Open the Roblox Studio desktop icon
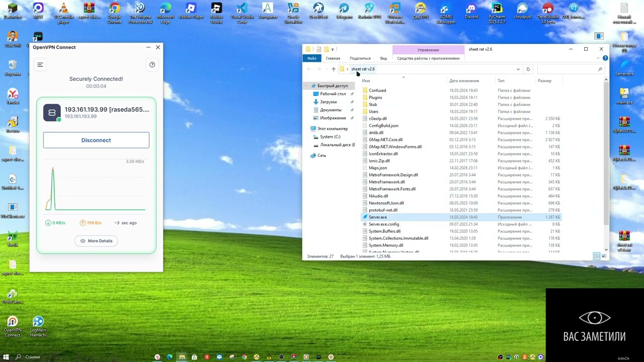 (216, 14)
